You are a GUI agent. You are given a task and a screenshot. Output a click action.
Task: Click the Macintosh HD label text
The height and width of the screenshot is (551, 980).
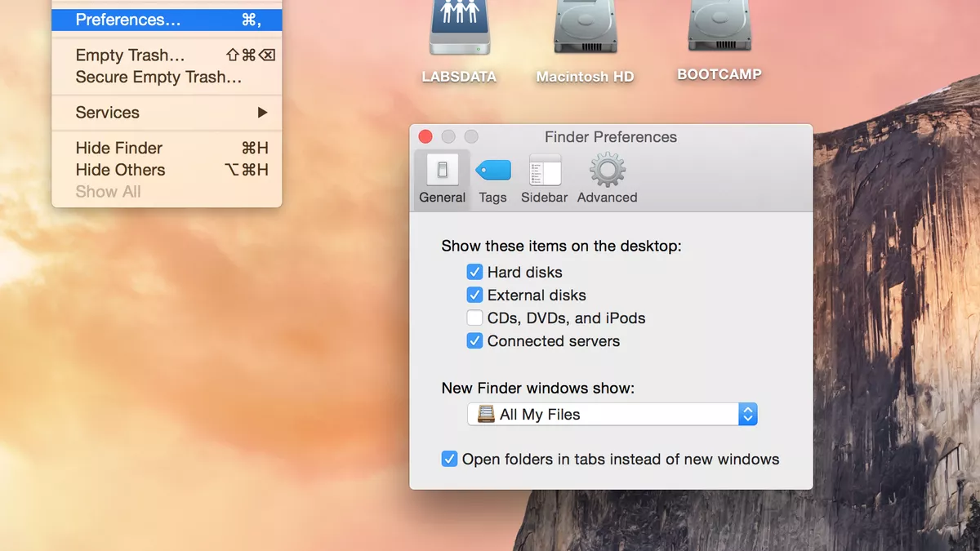585,77
